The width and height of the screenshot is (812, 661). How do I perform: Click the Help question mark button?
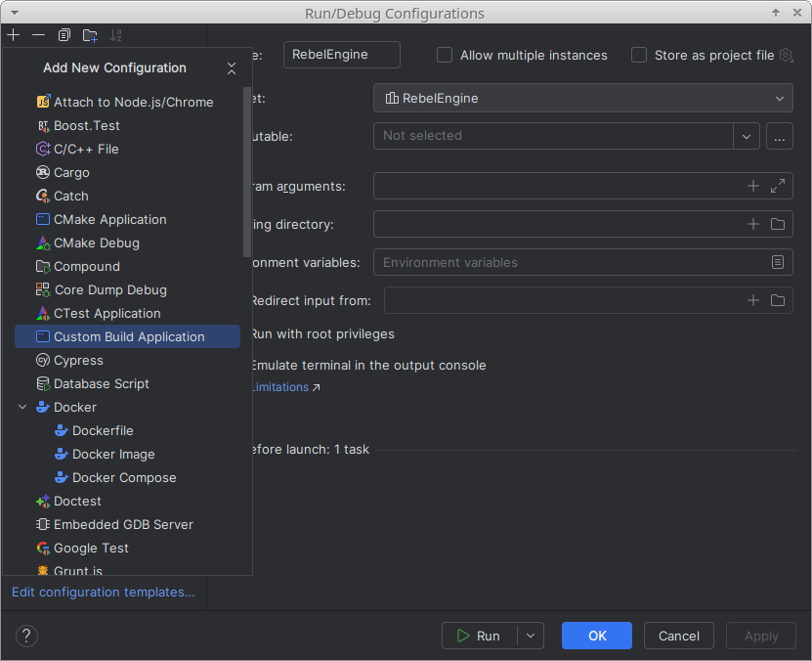point(26,637)
